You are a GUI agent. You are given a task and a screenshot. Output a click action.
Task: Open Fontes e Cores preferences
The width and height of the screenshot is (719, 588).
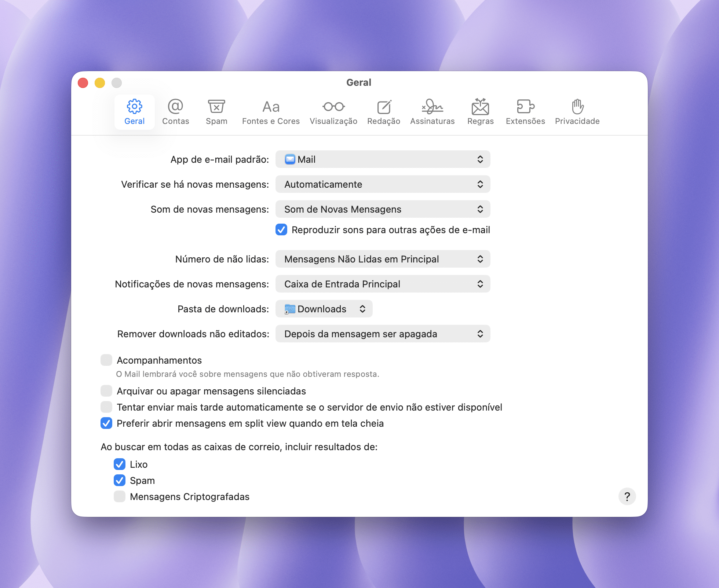(271, 112)
